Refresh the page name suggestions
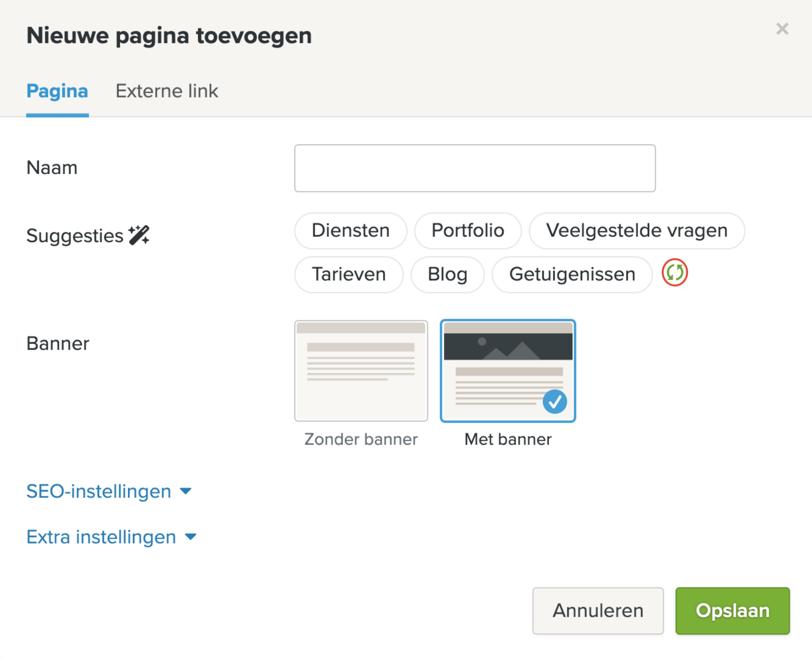 pyautogui.click(x=674, y=273)
